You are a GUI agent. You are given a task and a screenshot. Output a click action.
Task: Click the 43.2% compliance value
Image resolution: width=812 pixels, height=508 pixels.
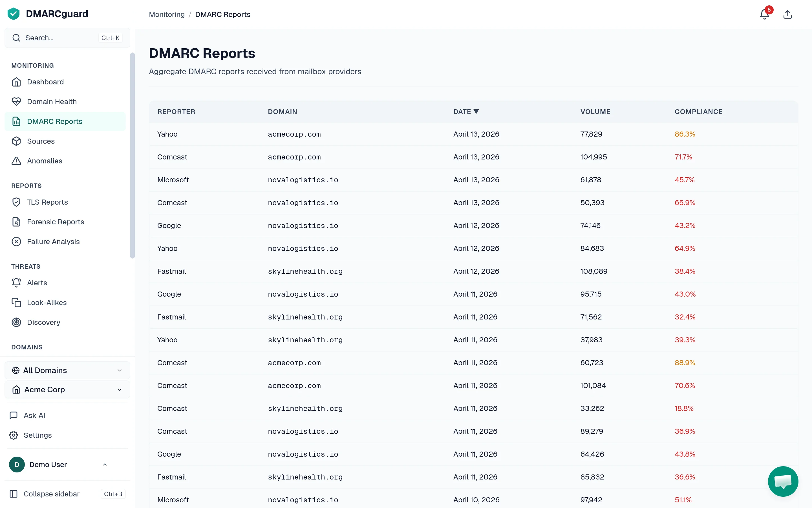(x=685, y=225)
